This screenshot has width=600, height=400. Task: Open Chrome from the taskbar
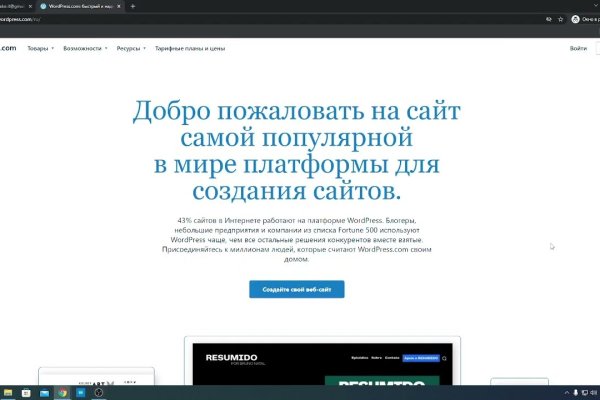tap(62, 393)
